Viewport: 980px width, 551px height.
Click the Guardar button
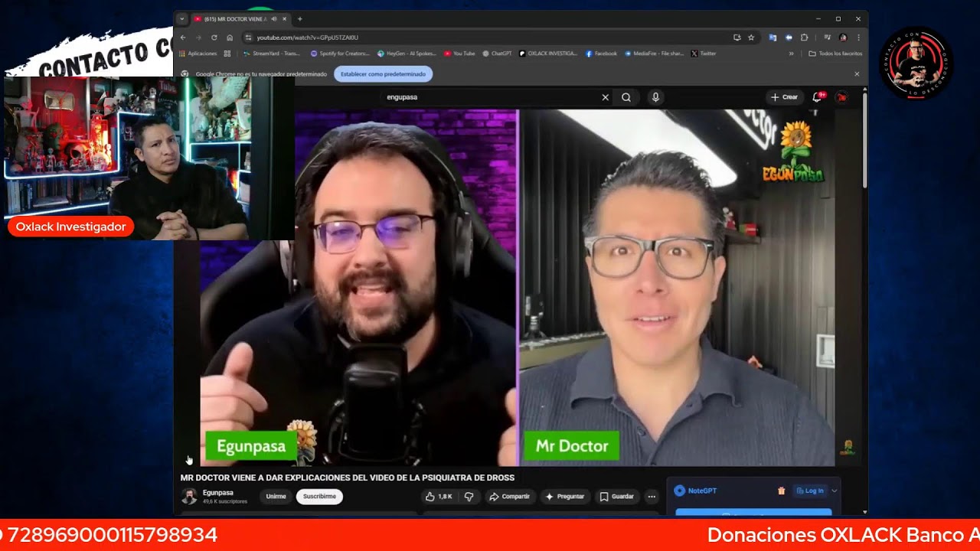(617, 497)
